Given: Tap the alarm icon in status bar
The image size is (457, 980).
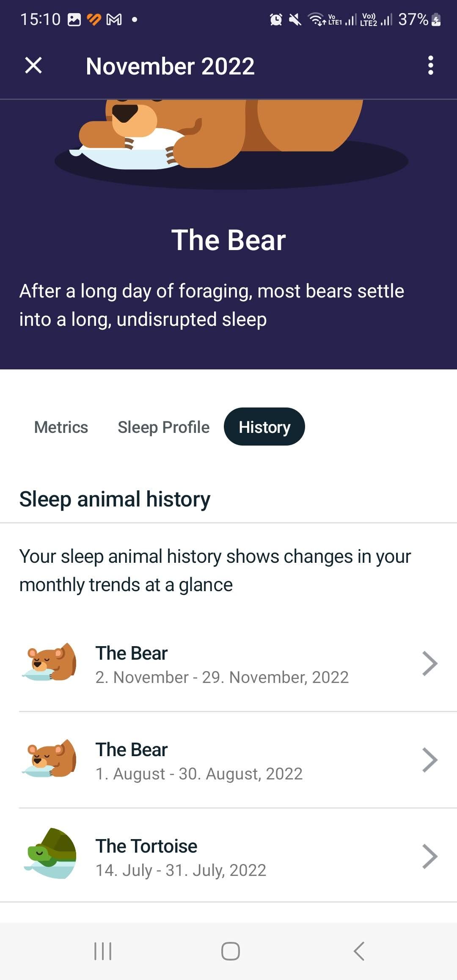Looking at the screenshot, I should pyautogui.click(x=276, y=19).
